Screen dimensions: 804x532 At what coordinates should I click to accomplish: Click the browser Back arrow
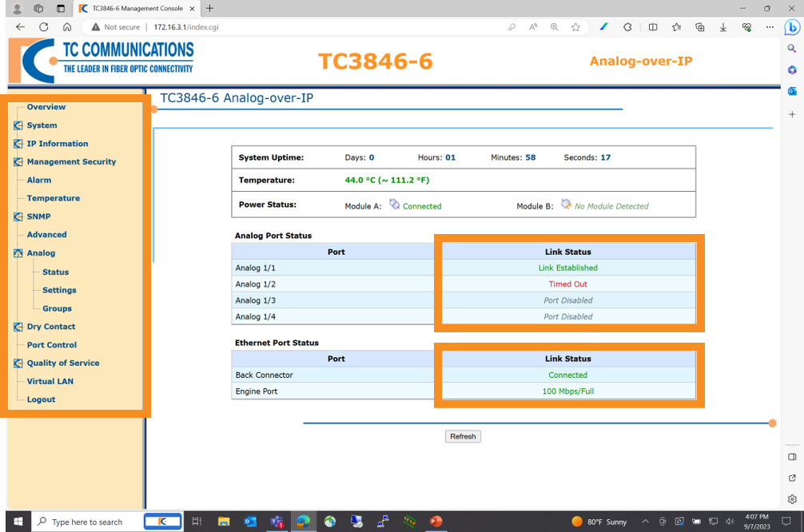pos(20,26)
